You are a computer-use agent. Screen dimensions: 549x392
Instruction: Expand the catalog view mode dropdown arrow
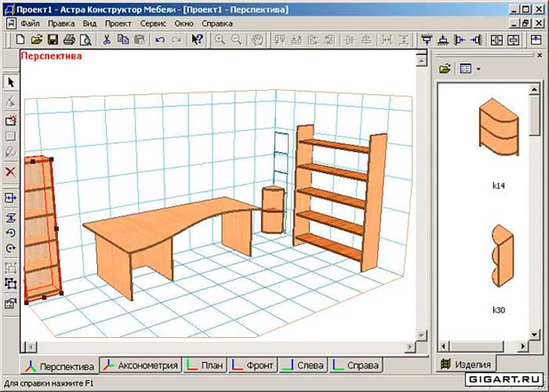[478, 69]
